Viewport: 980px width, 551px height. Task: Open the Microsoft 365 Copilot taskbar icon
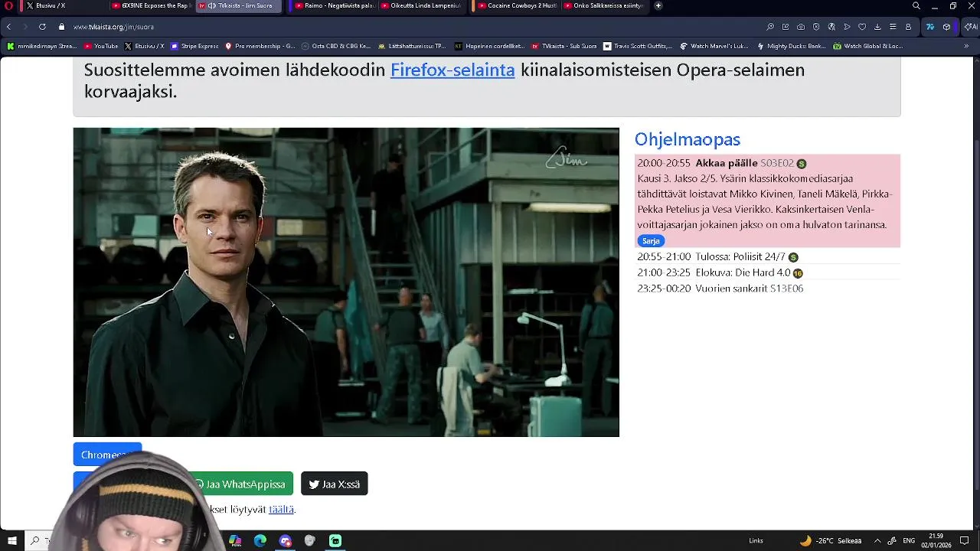coord(235,540)
